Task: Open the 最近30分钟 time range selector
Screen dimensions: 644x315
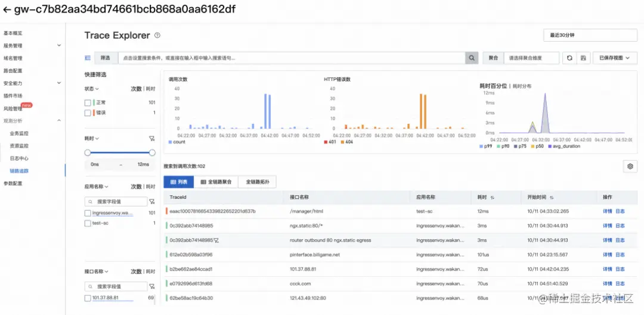Action: 590,35
